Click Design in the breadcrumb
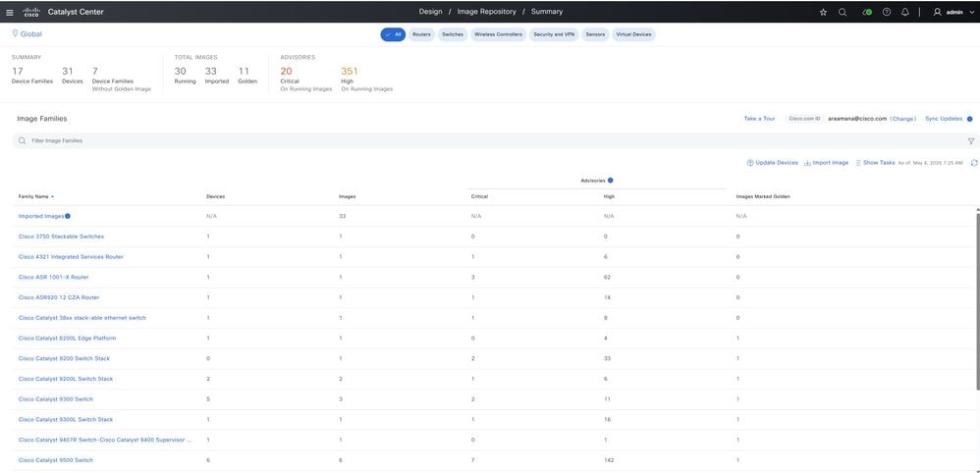Screen dimensions: 980x473 [x=431, y=12]
